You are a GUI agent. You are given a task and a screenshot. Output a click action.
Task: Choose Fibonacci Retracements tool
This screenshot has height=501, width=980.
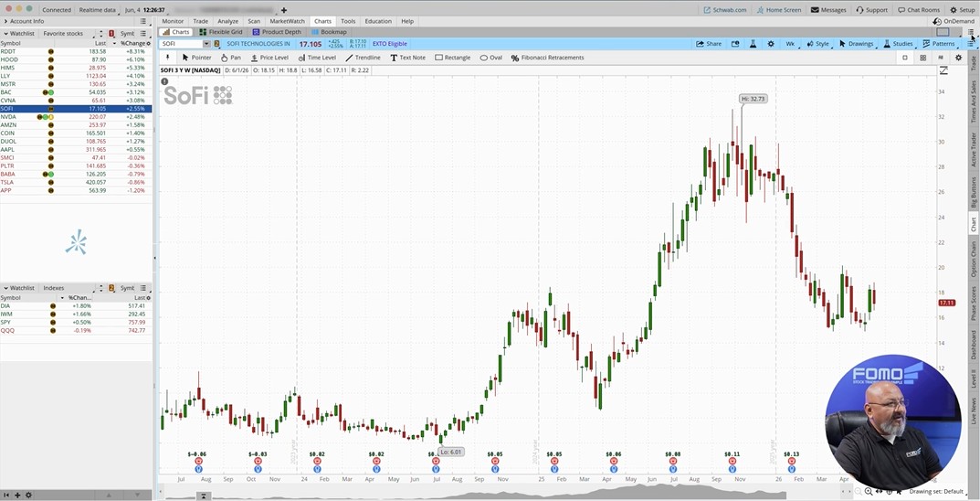[547, 58]
